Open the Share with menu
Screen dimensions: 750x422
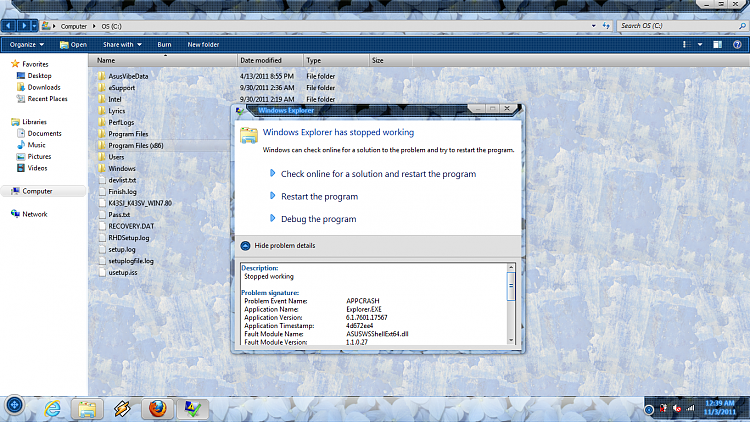coord(122,44)
